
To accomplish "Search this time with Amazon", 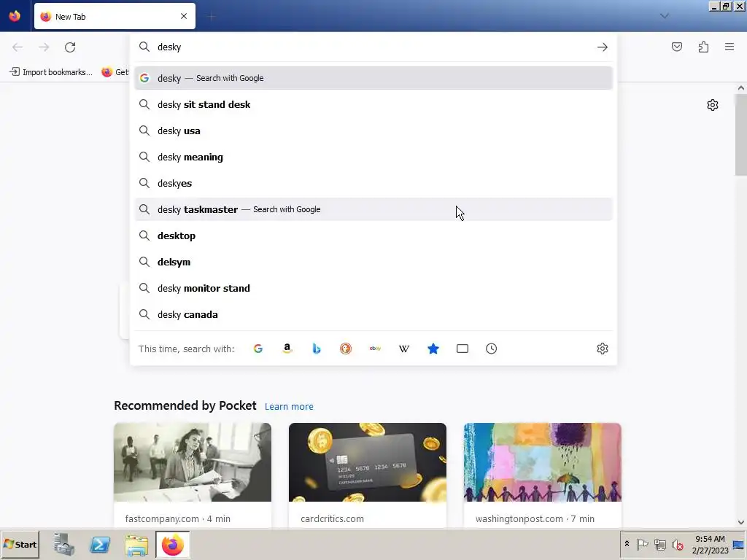I will tap(287, 349).
